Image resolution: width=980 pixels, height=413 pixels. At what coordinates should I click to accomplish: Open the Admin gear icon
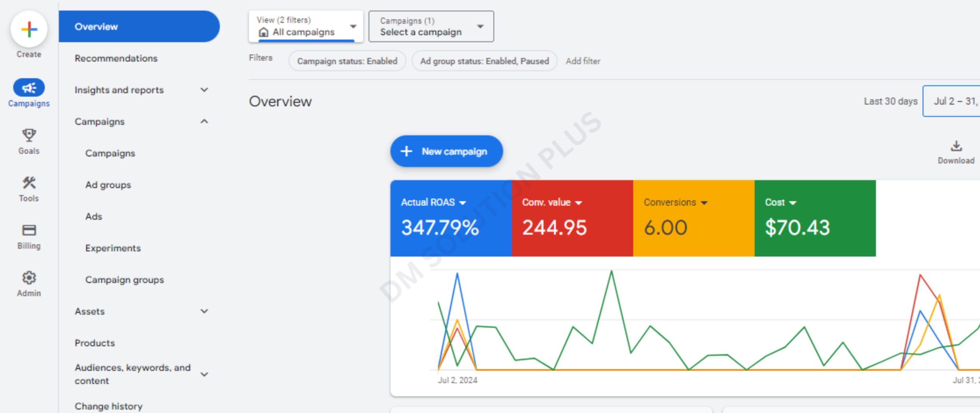[x=29, y=278]
